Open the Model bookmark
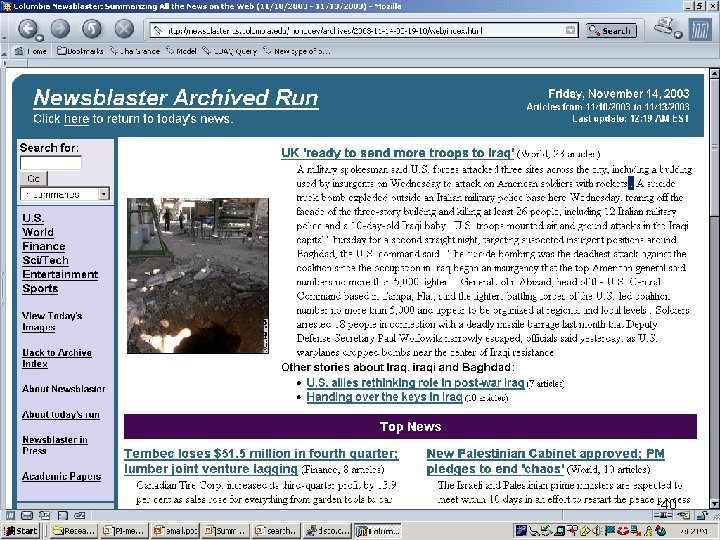The width and height of the screenshot is (720, 540). (x=181, y=51)
